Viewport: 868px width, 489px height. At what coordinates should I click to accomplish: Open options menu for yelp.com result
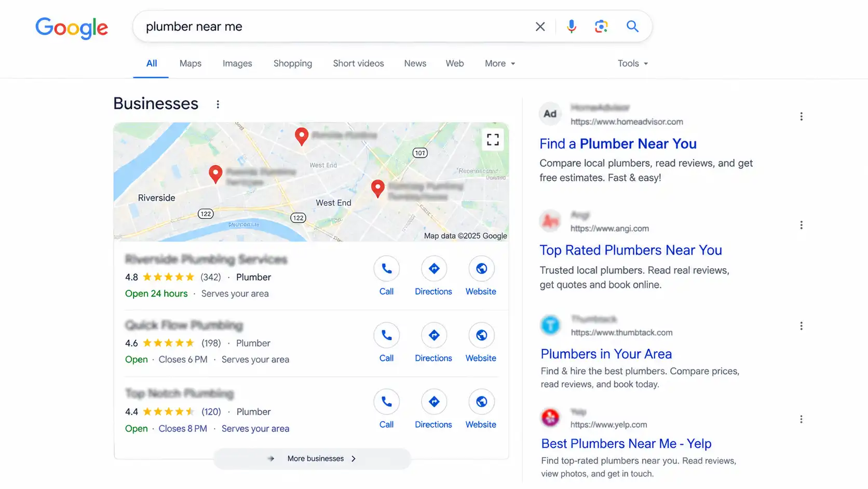[x=802, y=419]
